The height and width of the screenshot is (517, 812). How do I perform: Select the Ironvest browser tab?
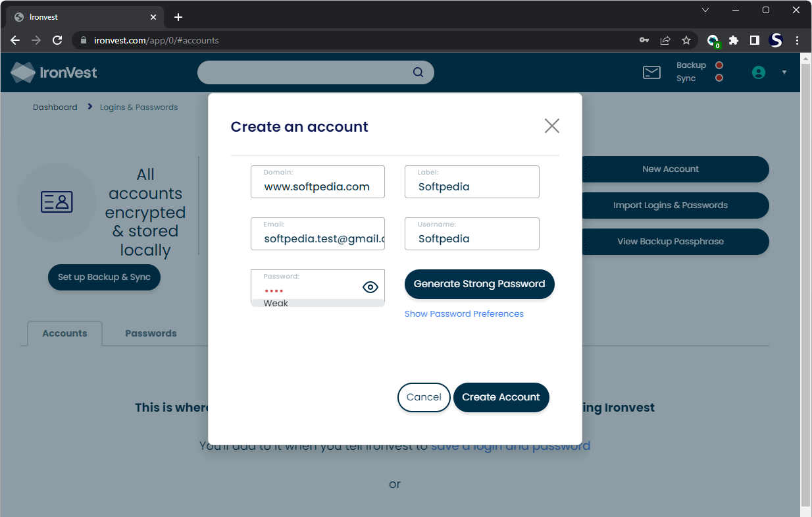tap(86, 17)
